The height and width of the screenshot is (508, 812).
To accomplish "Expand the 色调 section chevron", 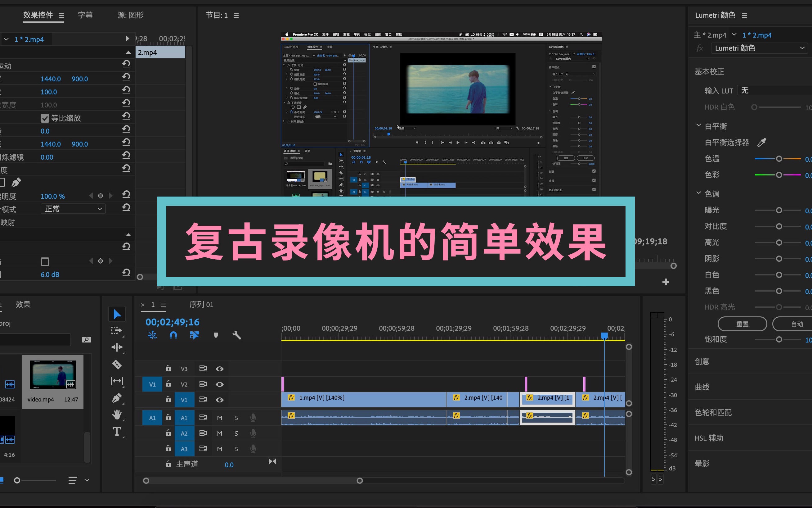I will (x=699, y=193).
